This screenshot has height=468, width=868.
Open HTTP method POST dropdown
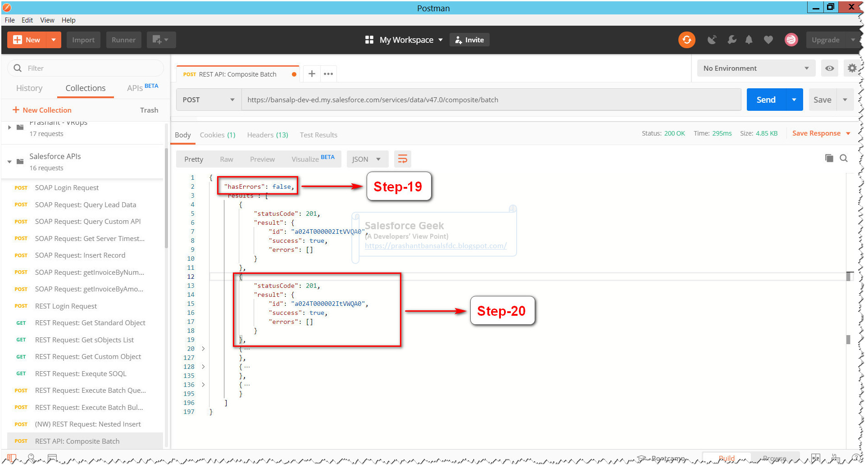tap(209, 100)
